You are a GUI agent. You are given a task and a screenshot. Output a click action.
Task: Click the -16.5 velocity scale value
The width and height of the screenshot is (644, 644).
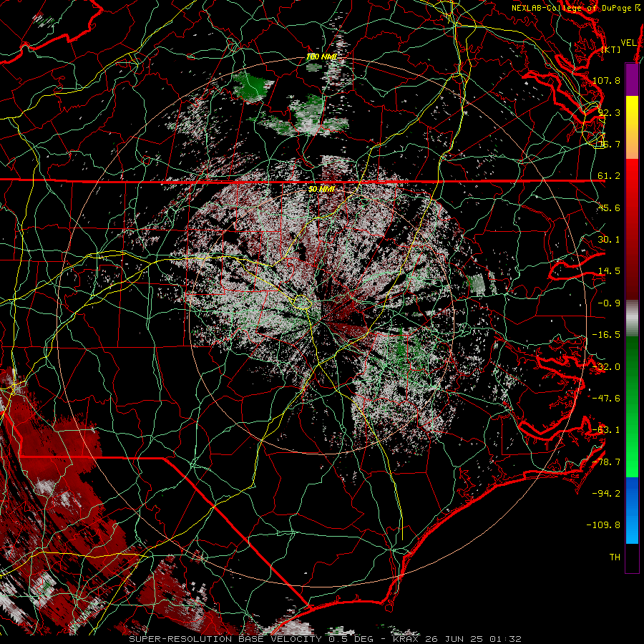point(606,335)
